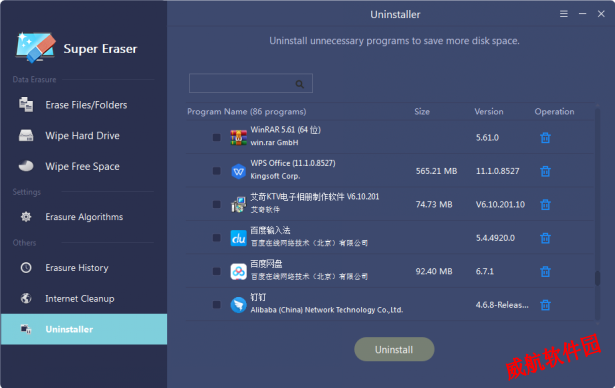Screen dimensions: 615x388
Task: Click the Erasure Algorithms gear icon
Action: click(x=26, y=217)
